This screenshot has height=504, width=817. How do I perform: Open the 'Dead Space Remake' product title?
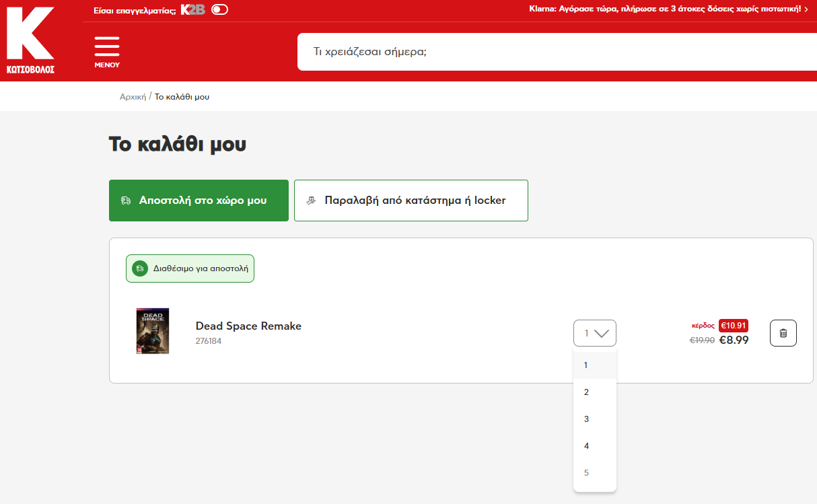[248, 326]
